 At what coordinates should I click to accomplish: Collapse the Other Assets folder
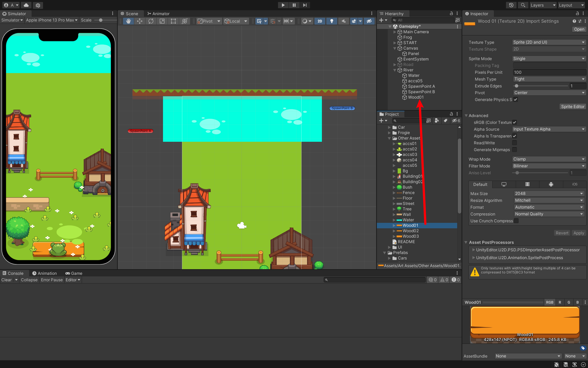(x=389, y=138)
